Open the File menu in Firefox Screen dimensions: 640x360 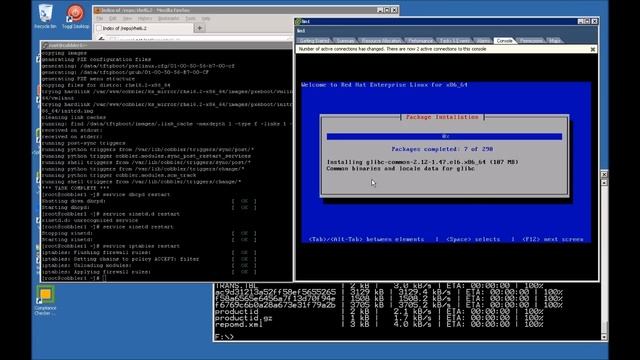[x=100, y=18]
